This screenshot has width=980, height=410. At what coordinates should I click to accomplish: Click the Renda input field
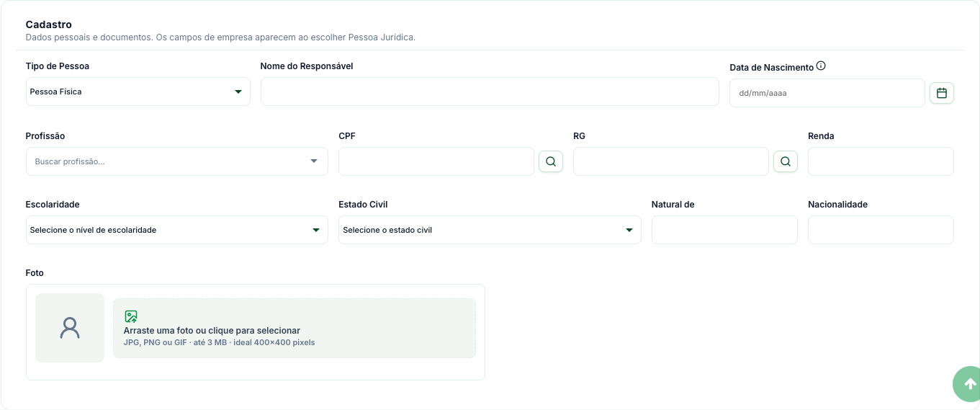coord(881,161)
